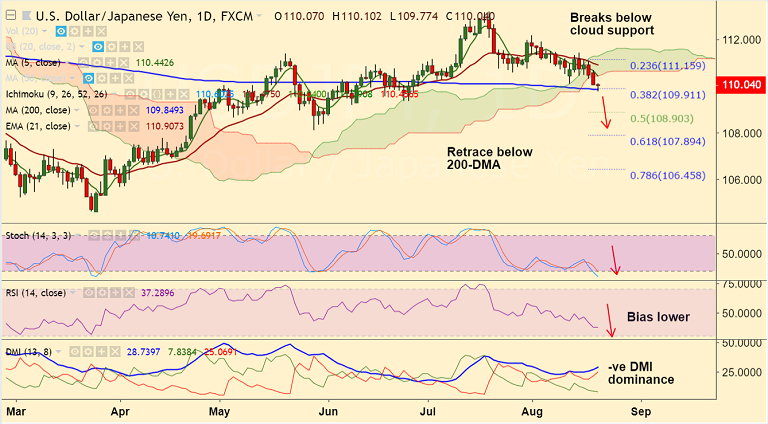Image resolution: width=768 pixels, height=424 pixels.
Task: Click the flag icon beside the symbol title
Action: click(26, 16)
